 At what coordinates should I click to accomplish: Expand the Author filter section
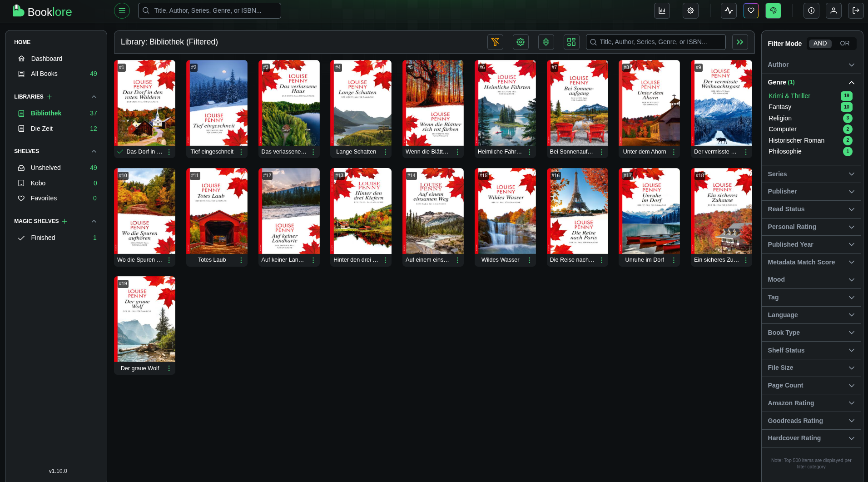[811, 65]
